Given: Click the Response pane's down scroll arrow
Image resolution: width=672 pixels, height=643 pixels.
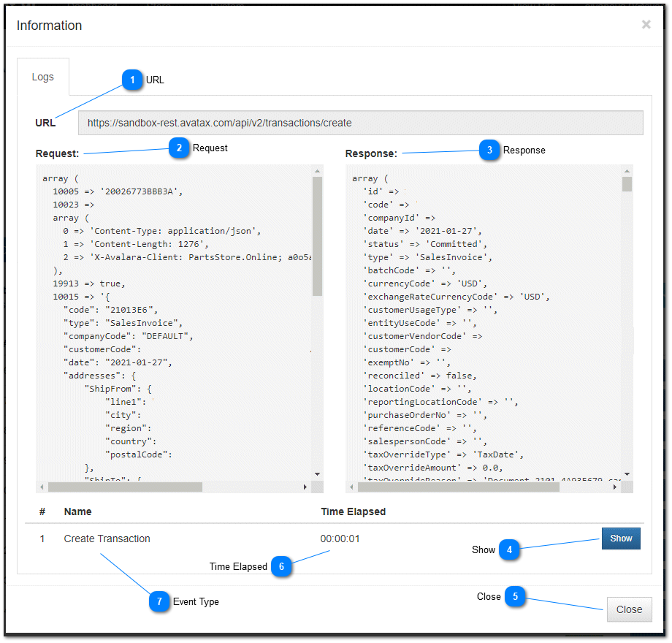Looking at the screenshot, I should point(627,473).
